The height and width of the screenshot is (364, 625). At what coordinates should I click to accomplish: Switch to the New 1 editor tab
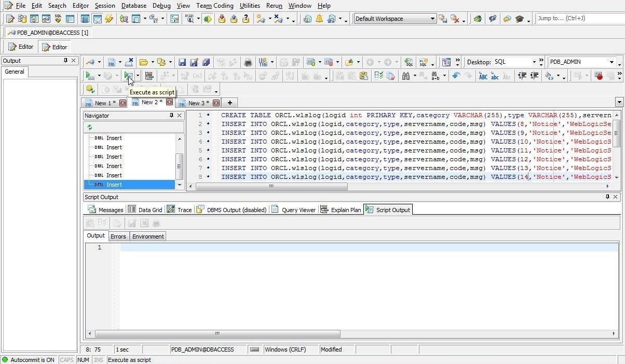(x=105, y=103)
